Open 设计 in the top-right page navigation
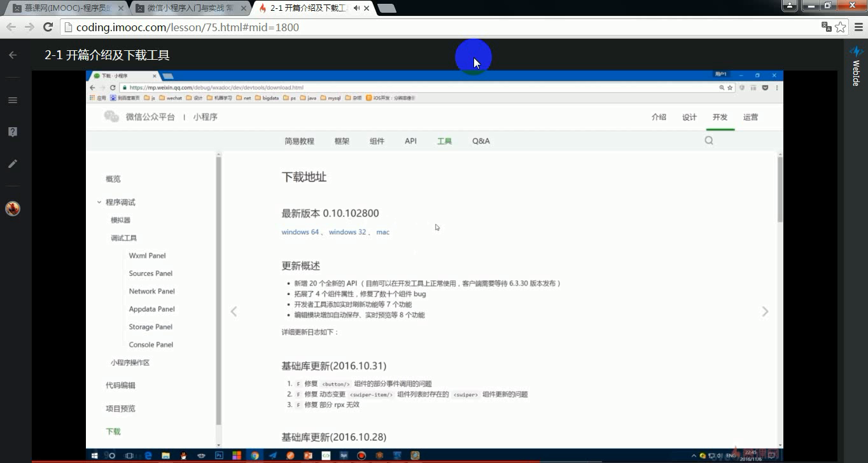 pyautogui.click(x=689, y=117)
